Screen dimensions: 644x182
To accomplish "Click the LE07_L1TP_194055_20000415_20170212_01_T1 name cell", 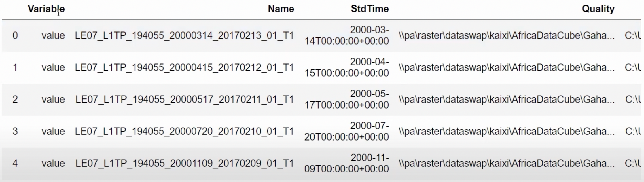I will 184,68.
